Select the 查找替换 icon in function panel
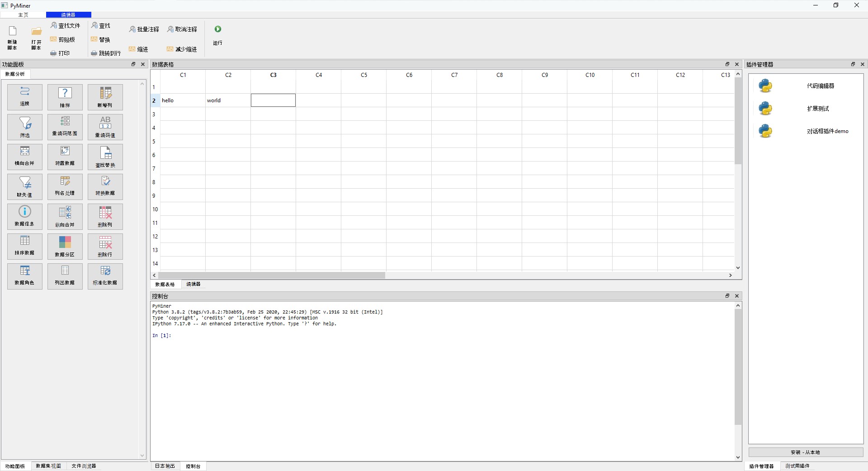 click(105, 157)
